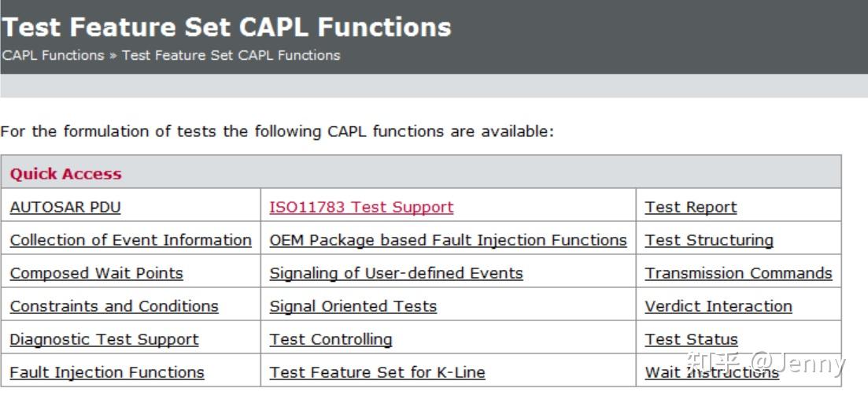Image resolution: width=868 pixels, height=403 pixels.
Task: Go to Constraints and Conditions
Action: [114, 306]
